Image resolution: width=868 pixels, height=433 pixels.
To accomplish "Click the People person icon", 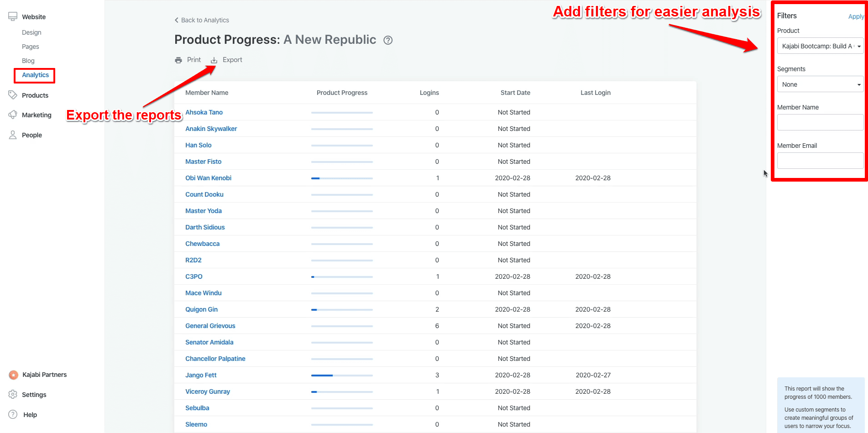I will coord(13,135).
